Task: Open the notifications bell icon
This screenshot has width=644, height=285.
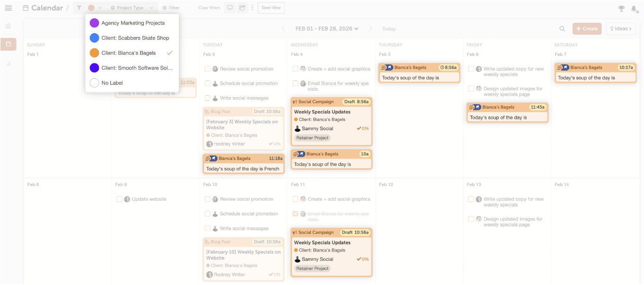Action: click(634, 8)
